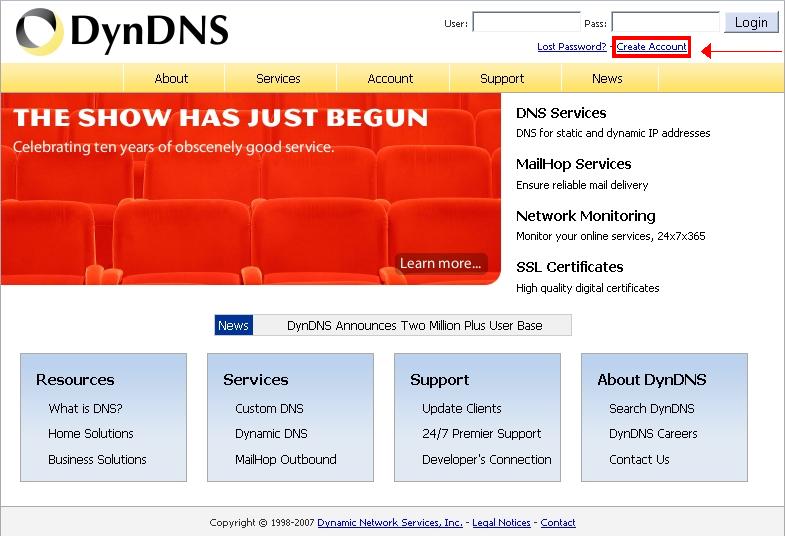This screenshot has height=536, width=785.
Task: Open the Lost Password? link
Action: [571, 47]
